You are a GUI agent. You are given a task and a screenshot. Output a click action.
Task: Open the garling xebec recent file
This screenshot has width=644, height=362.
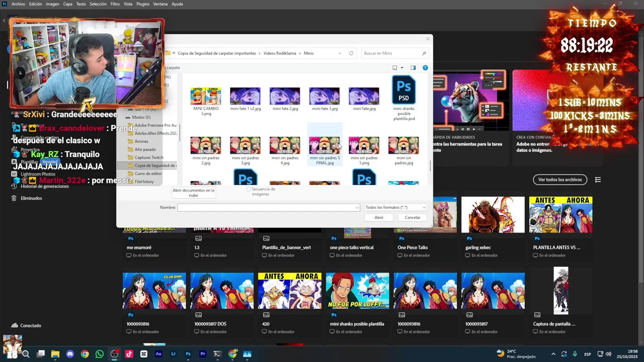coord(493,226)
